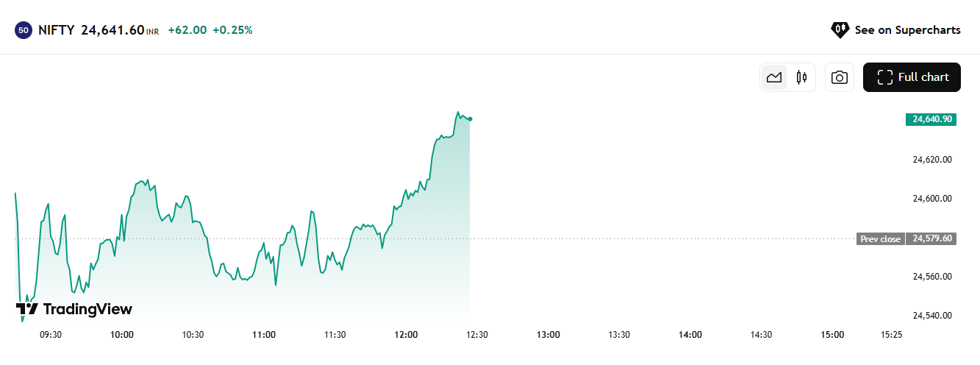Click the NIFTY 50 round logo
Viewport: 980px width, 365px height.
point(24,30)
